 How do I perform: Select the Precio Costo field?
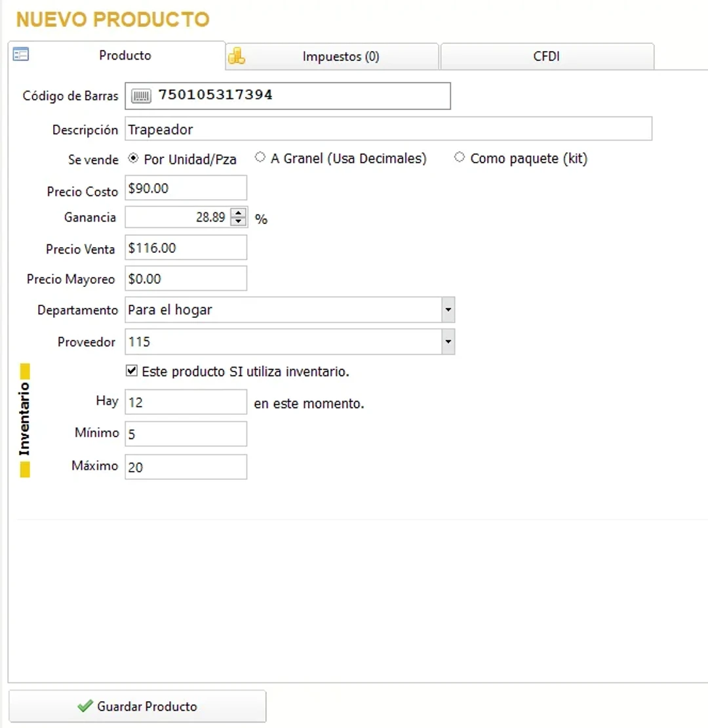[x=186, y=188]
